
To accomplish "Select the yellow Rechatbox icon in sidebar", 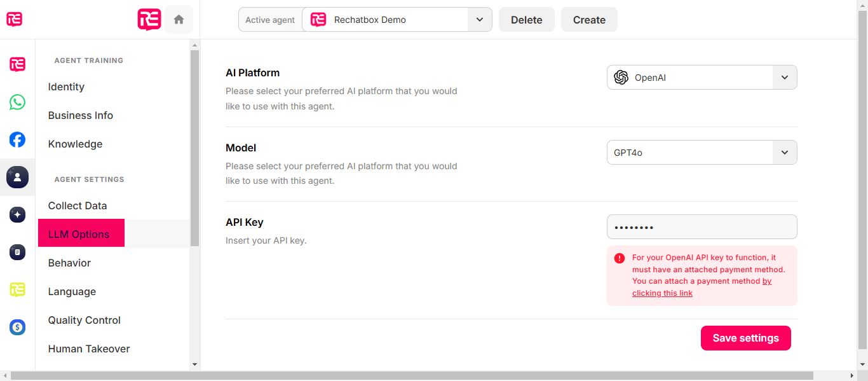I will (17, 289).
